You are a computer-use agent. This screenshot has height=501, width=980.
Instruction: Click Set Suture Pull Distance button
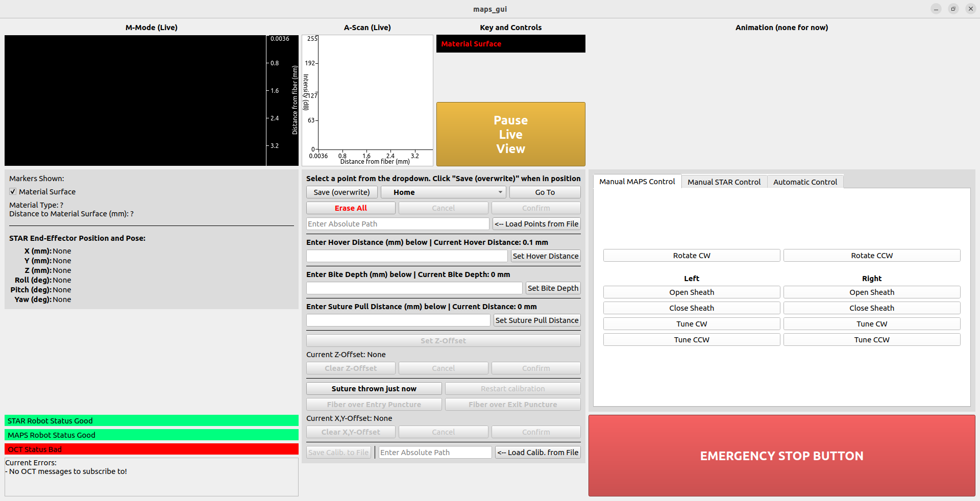pyautogui.click(x=536, y=320)
